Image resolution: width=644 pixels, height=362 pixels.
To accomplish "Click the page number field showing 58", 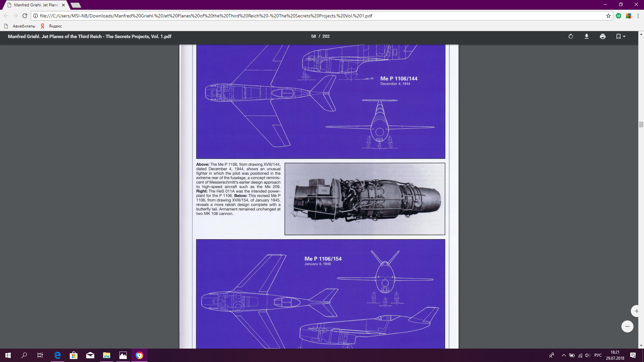I will click(x=313, y=36).
